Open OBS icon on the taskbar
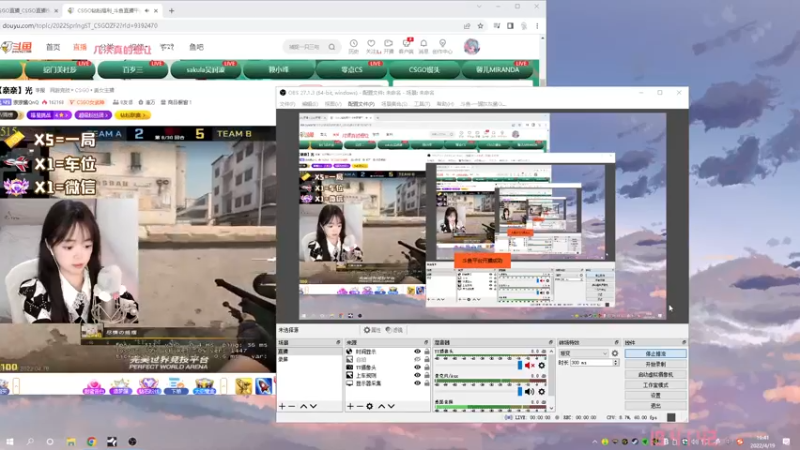 132,441
